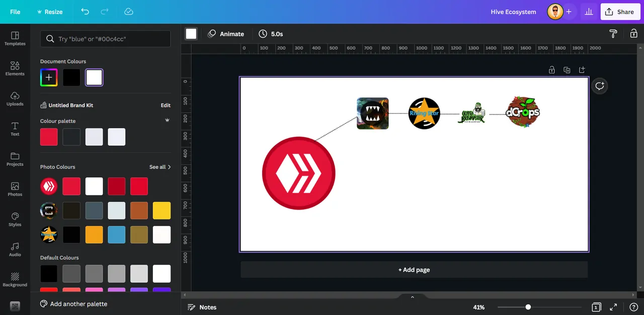This screenshot has height=315, width=644.
Task: Click the colour search input field
Action: click(x=106, y=39)
